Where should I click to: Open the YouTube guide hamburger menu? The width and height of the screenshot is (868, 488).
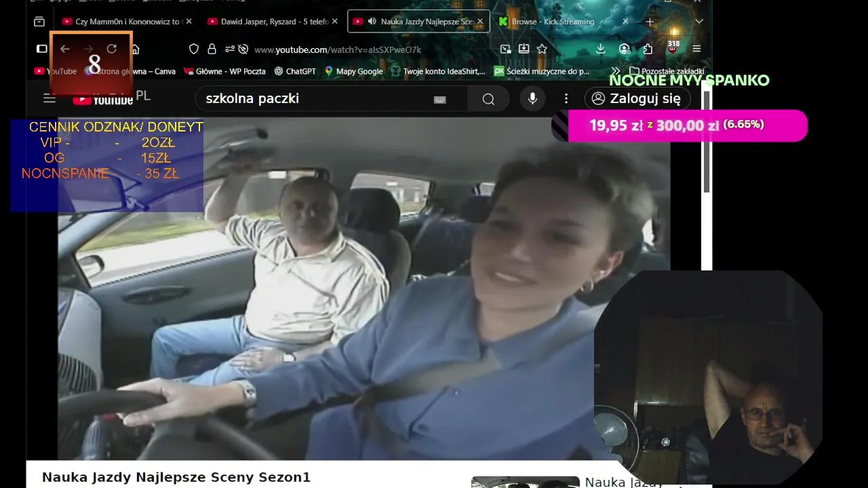tap(50, 98)
